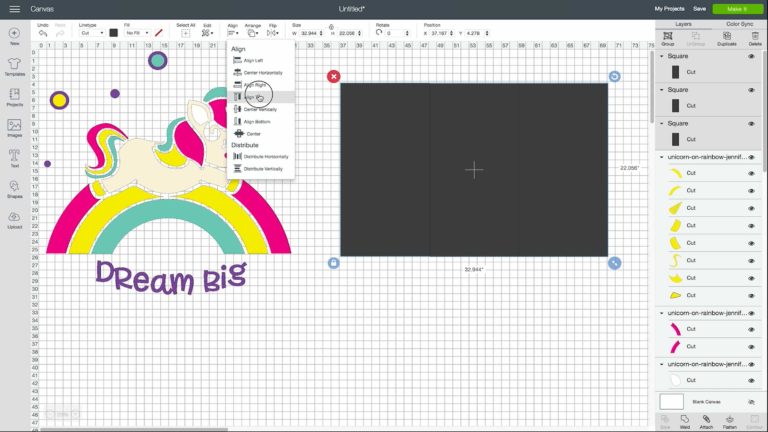Screen dimensions: 768x432
Task: Hide first yellow Cut layer
Action: coord(751,173)
